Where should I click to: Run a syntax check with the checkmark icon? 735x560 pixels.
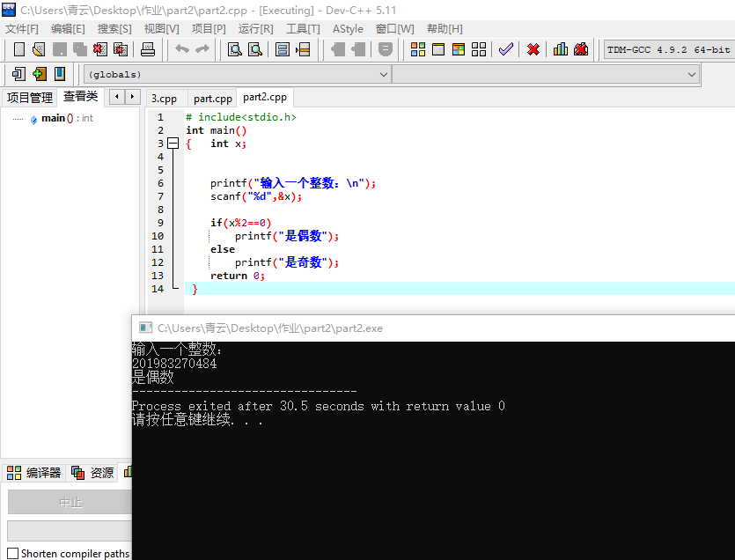(505, 50)
